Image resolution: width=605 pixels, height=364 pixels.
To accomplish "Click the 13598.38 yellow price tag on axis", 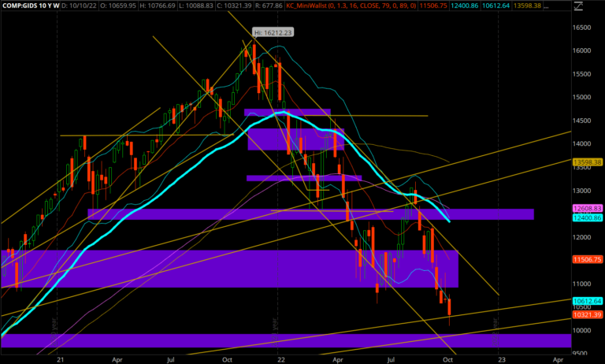I will click(x=587, y=162).
